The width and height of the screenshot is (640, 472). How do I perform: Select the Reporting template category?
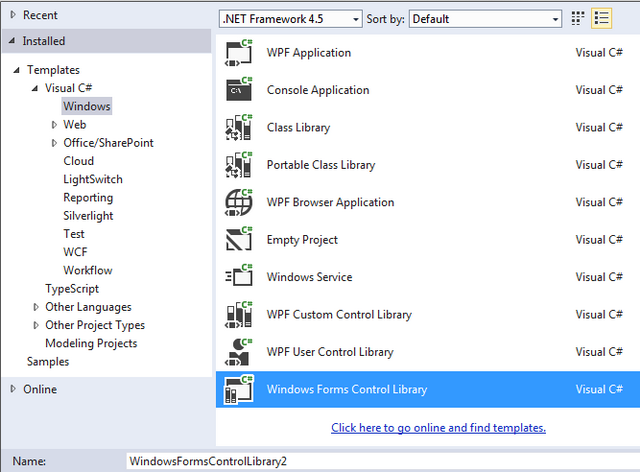[x=88, y=198]
